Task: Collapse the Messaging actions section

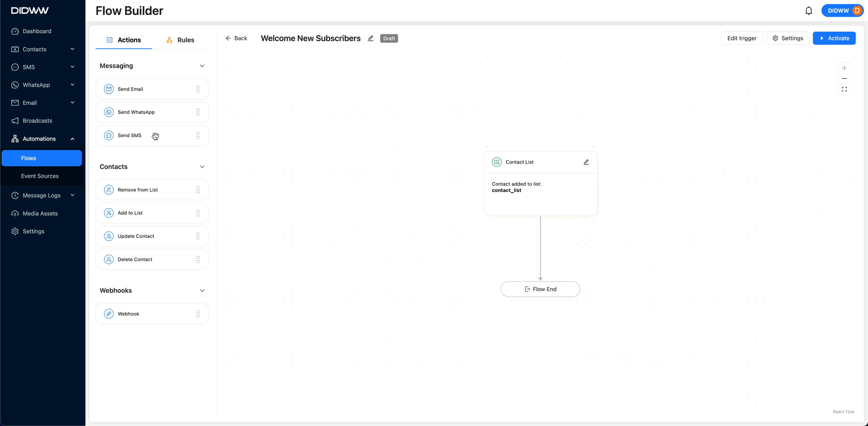Action: [x=202, y=66]
